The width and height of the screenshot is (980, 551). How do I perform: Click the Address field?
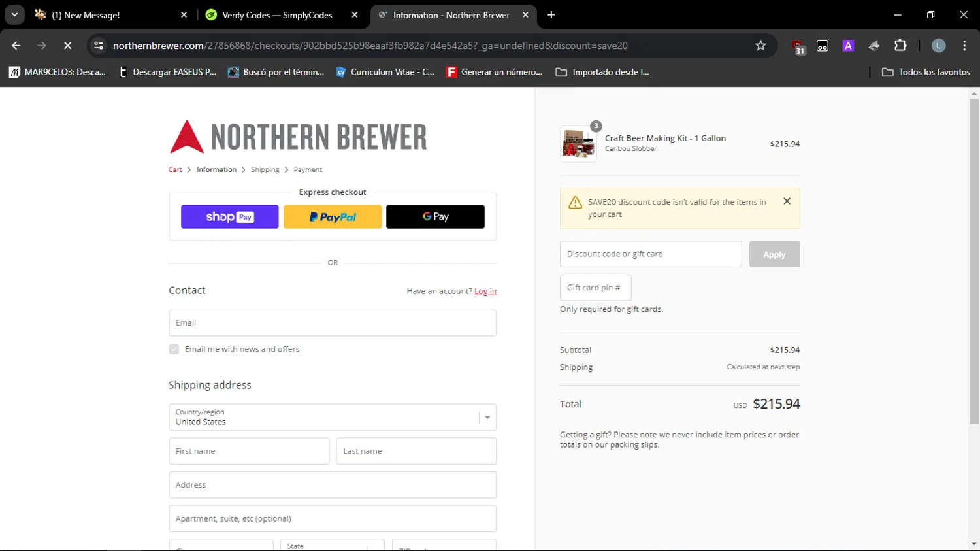[x=333, y=485]
